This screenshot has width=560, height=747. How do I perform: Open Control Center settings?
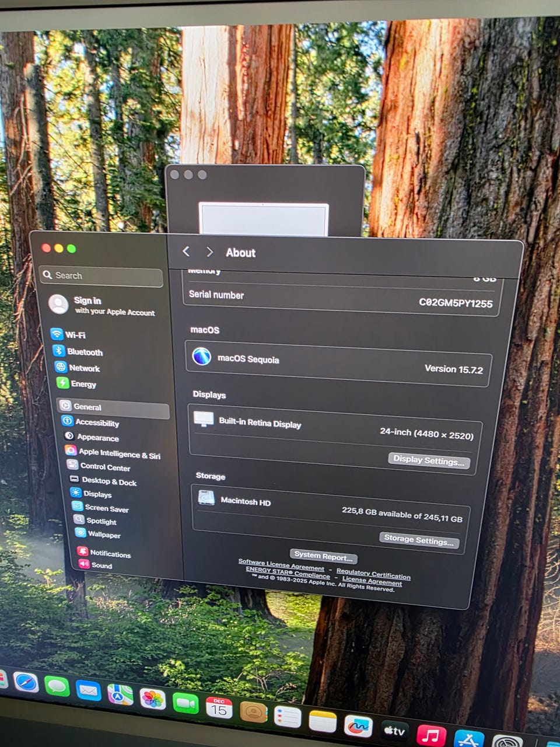coord(99,466)
